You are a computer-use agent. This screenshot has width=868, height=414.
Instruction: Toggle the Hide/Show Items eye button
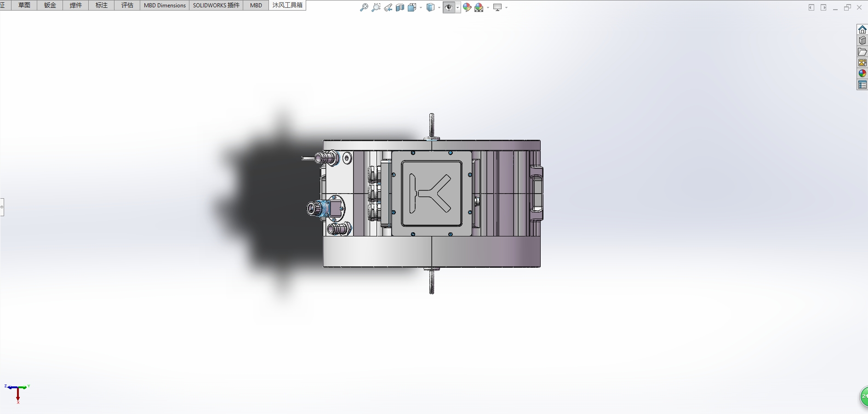tap(449, 7)
